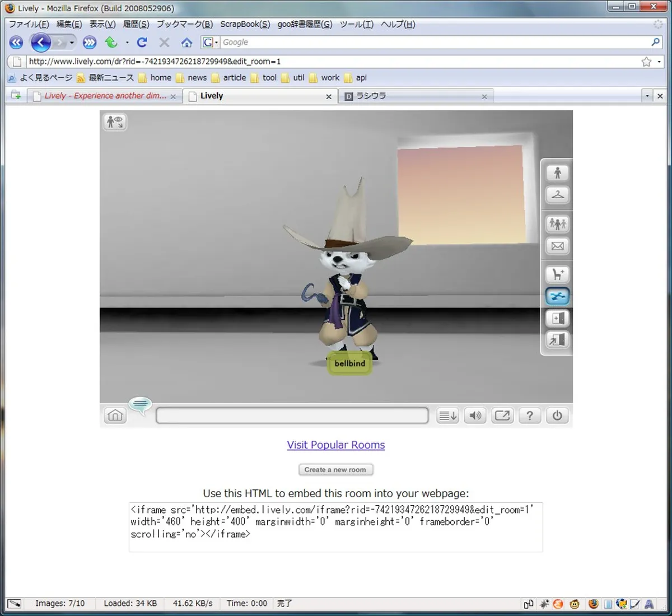This screenshot has width=672, height=616.
Task: Click the chat message input field
Action: click(292, 416)
